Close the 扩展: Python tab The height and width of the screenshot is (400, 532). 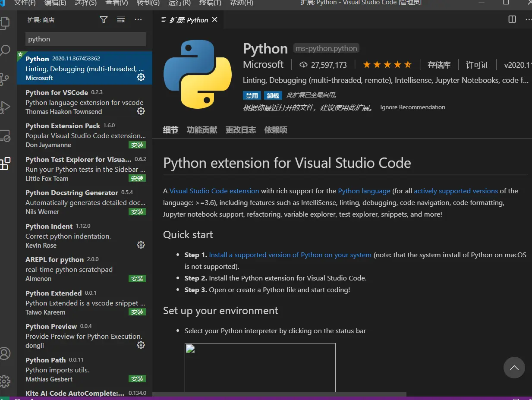click(215, 20)
